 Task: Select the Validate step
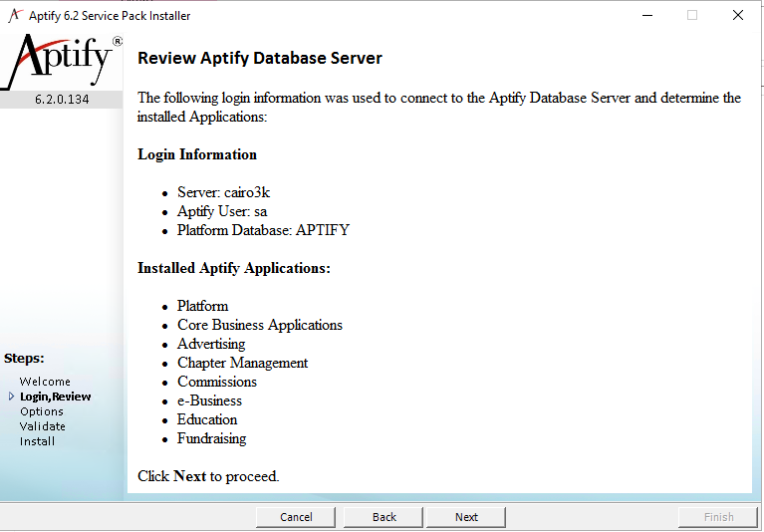click(x=43, y=426)
